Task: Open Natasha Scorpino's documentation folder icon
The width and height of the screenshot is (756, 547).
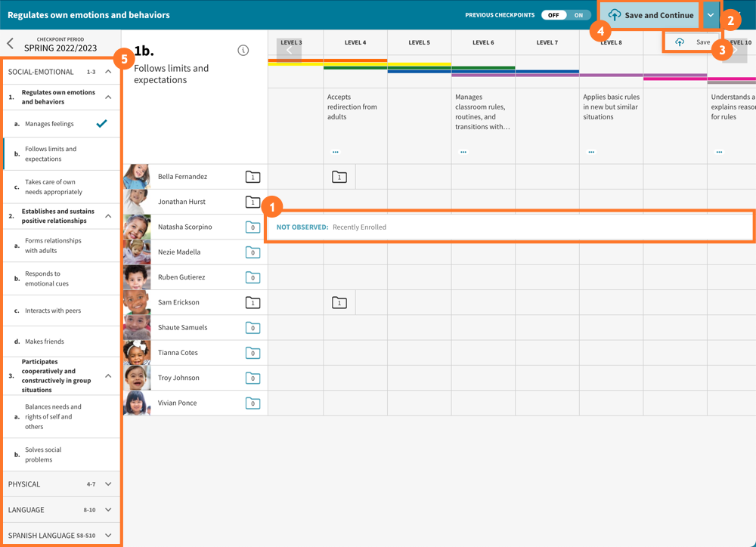Action: click(253, 227)
